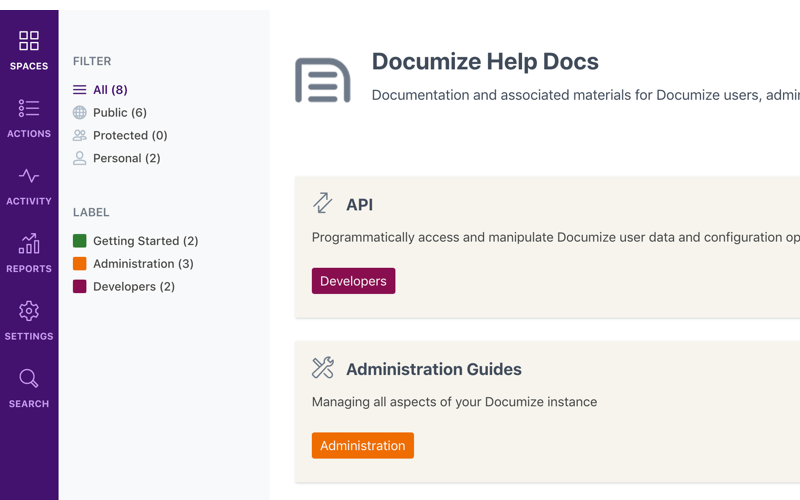The image size is (800, 500).
Task: View the Activity pulse icon
Action: [x=29, y=176]
